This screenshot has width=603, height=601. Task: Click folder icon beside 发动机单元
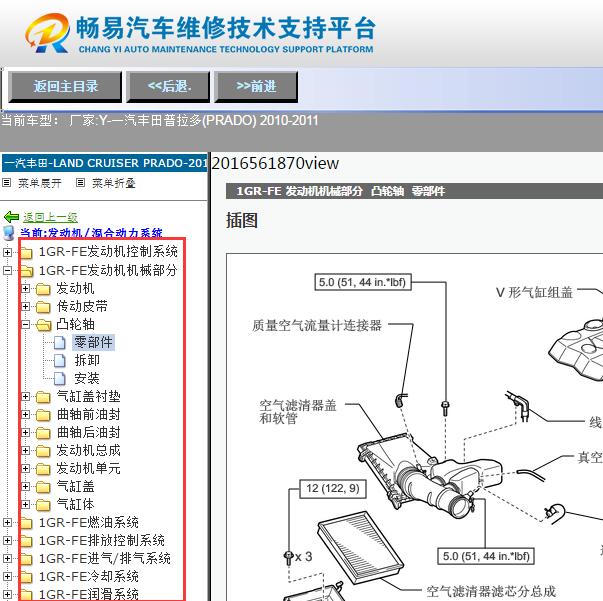43,469
